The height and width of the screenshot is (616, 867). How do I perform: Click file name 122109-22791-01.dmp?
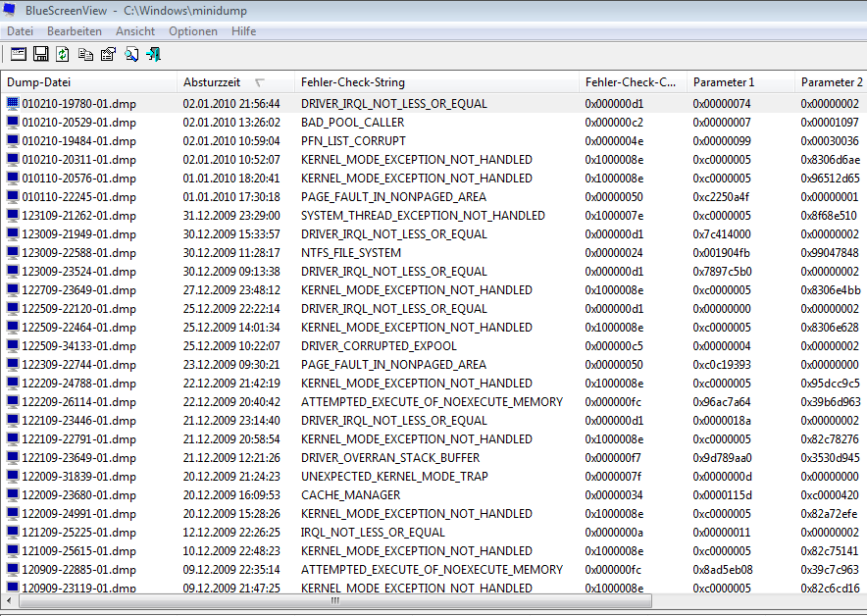coord(79,439)
